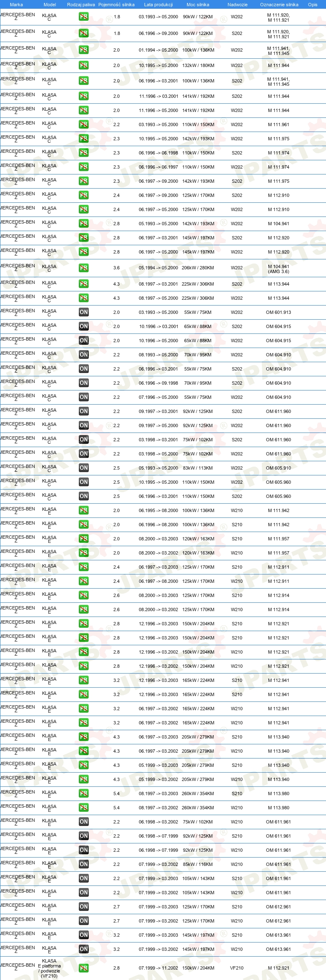Image resolution: width=326 pixels, height=980 pixels.
Task: Click the ON diesel icon in the OM 601.913 row
Action: [84, 312]
